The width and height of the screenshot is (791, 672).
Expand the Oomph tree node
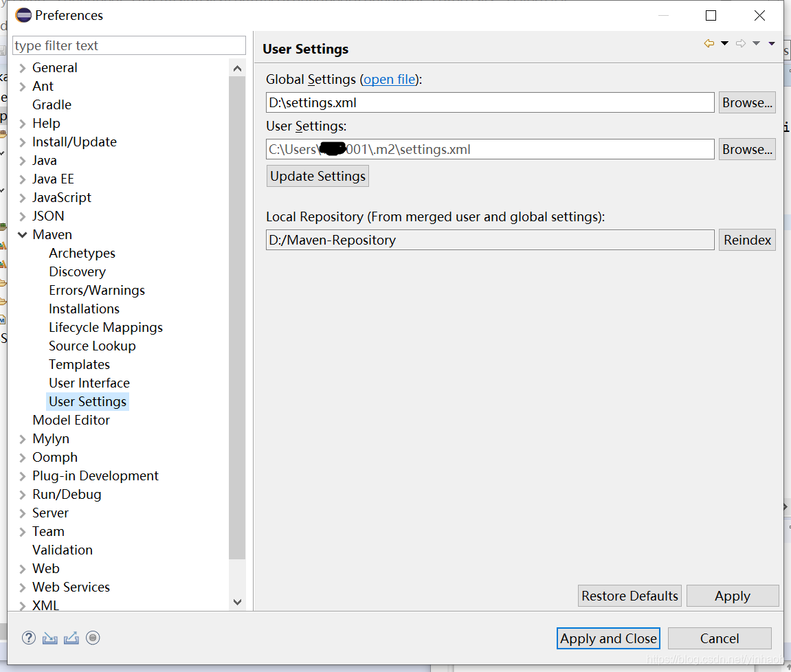point(22,458)
